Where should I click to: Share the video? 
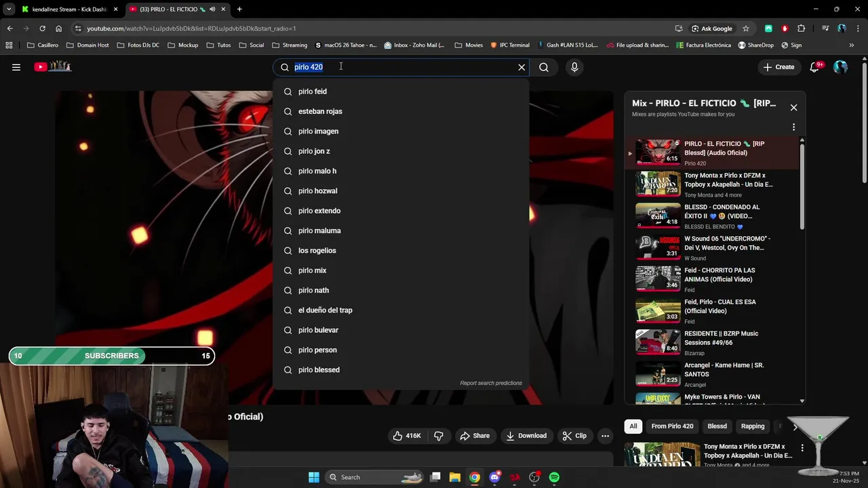point(475,436)
